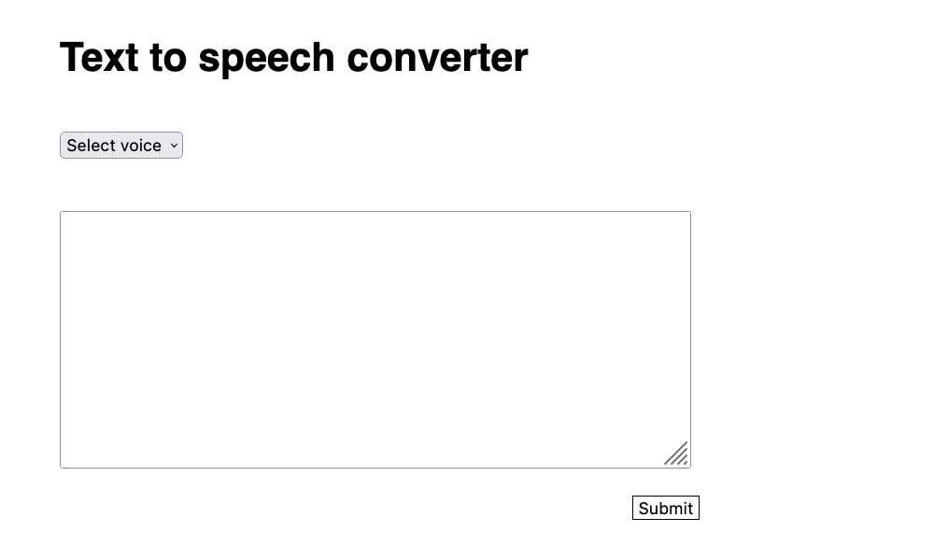
Task: Expand the voice selection combo box
Action: (x=121, y=146)
